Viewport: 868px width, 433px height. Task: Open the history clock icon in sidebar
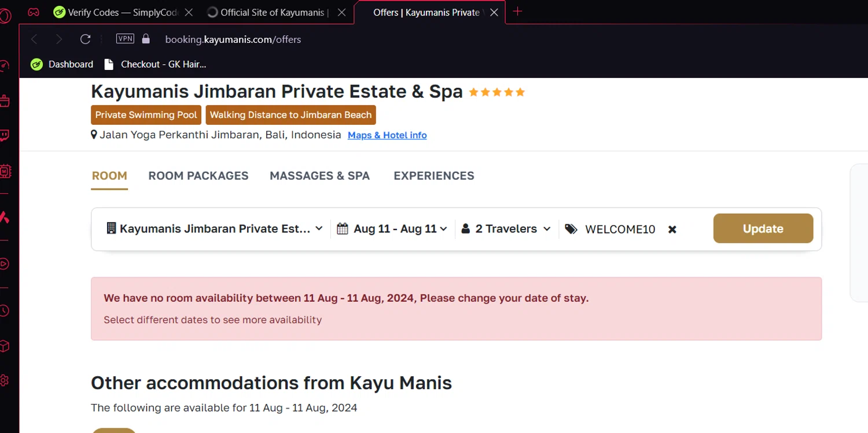click(x=5, y=310)
